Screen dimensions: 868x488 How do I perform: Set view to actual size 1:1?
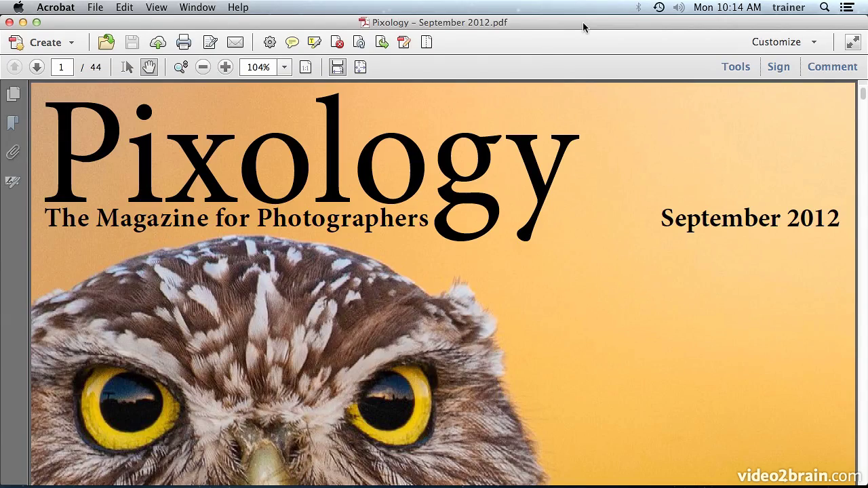pyautogui.click(x=306, y=67)
